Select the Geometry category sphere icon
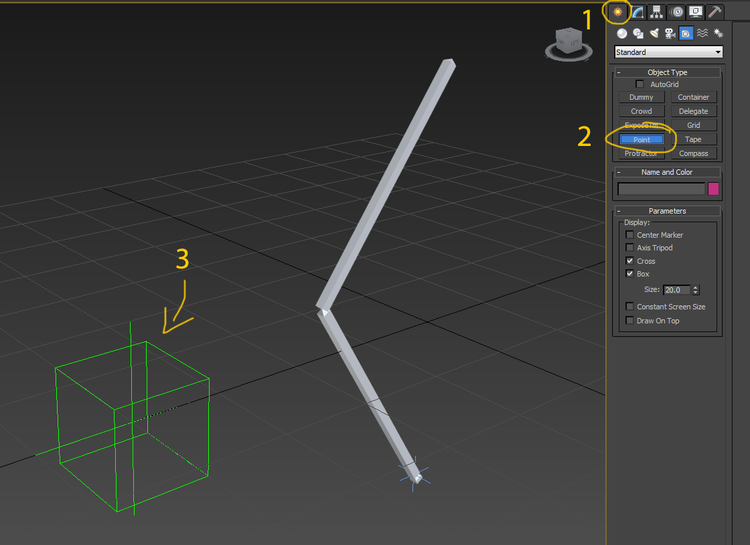Image resolution: width=750 pixels, height=545 pixels. pyautogui.click(x=622, y=33)
